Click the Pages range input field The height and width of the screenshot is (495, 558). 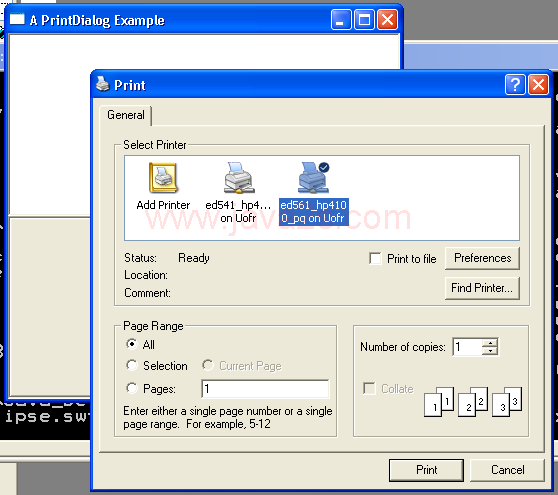[265, 389]
